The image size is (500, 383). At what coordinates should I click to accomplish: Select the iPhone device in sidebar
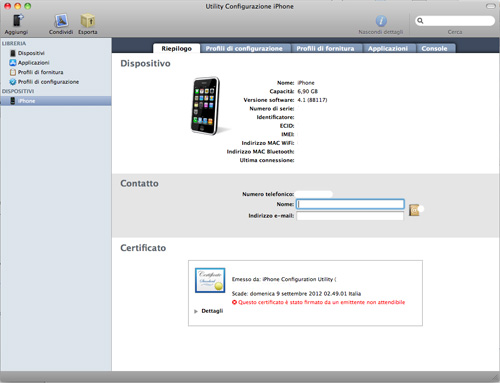(56, 101)
